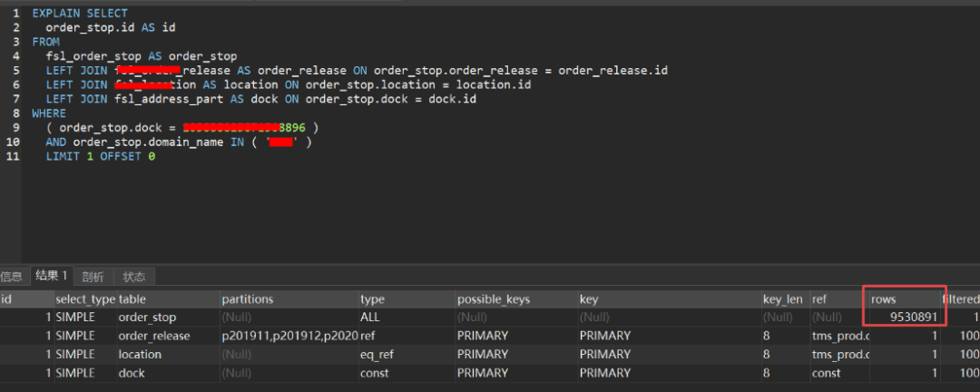Image resolution: width=980 pixels, height=392 pixels.
Task: Click the possible_keys column header
Action: tap(516, 299)
